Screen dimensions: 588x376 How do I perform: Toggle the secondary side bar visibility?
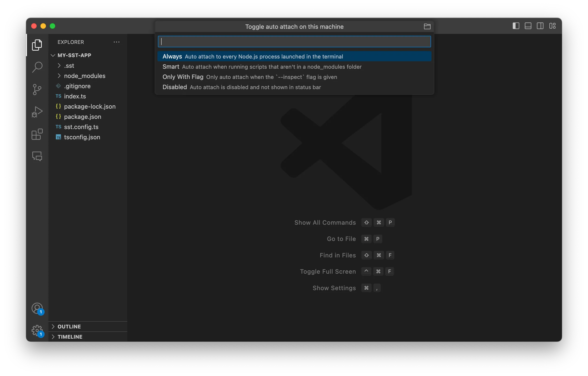(x=540, y=26)
